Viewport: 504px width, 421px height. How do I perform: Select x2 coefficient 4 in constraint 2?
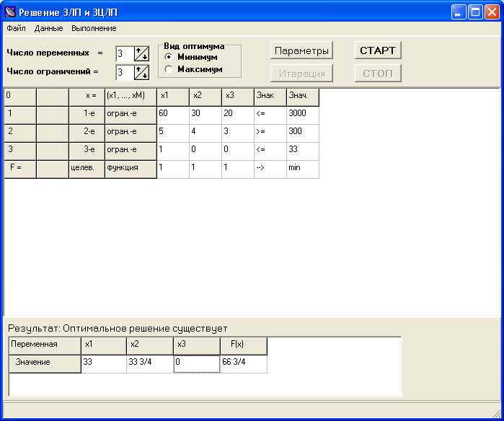[x=205, y=133]
